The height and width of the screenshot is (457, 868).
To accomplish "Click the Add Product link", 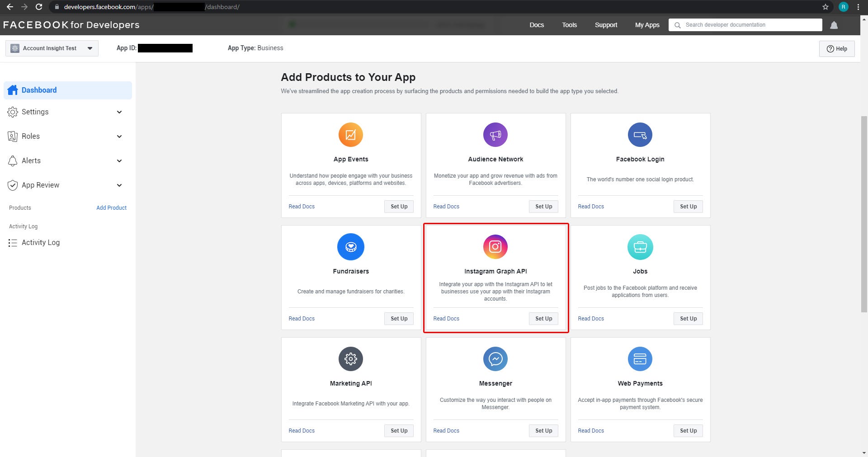I will [x=111, y=208].
